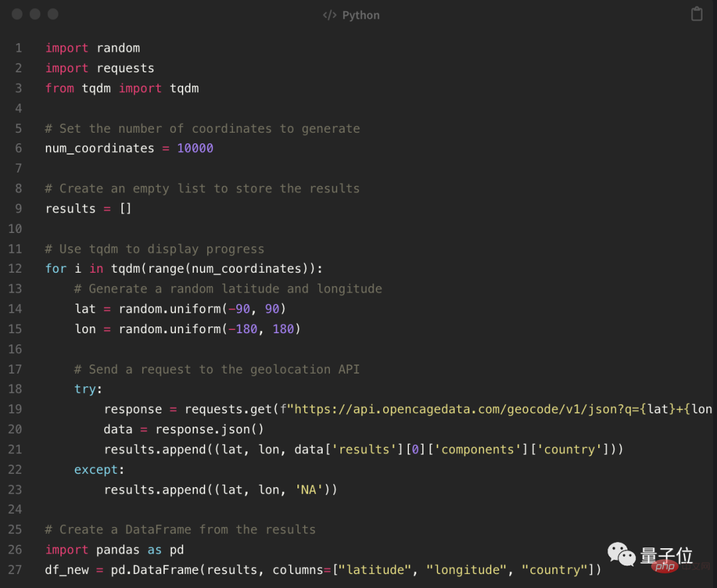Screen dimensions: 717x588
Task: Click comment 'Send a request to the geolocation API'
Action: coord(216,369)
